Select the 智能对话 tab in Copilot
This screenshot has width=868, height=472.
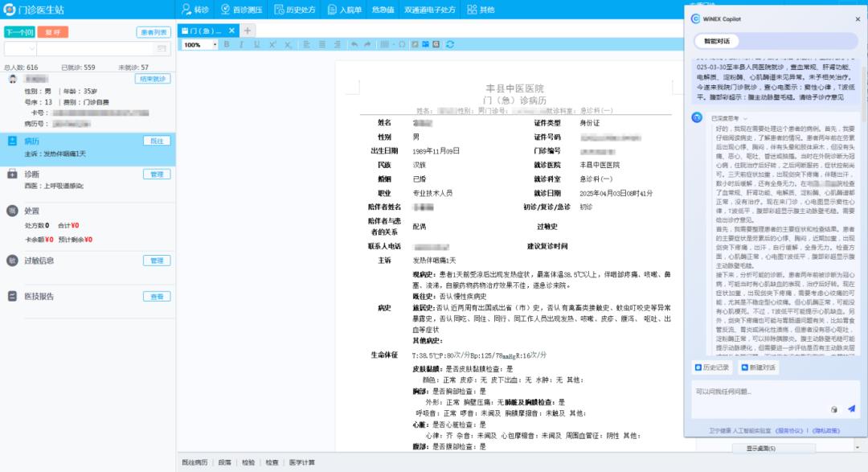pyautogui.click(x=716, y=41)
